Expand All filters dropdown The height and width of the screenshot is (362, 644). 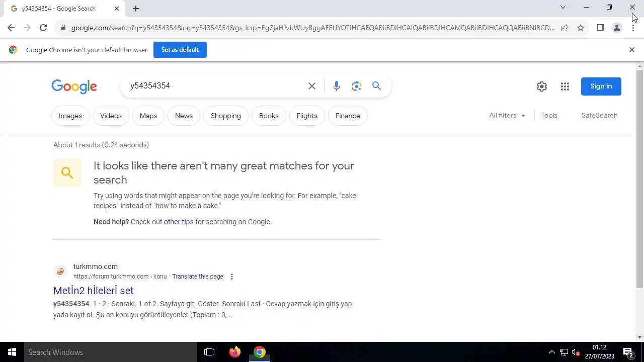point(507,115)
